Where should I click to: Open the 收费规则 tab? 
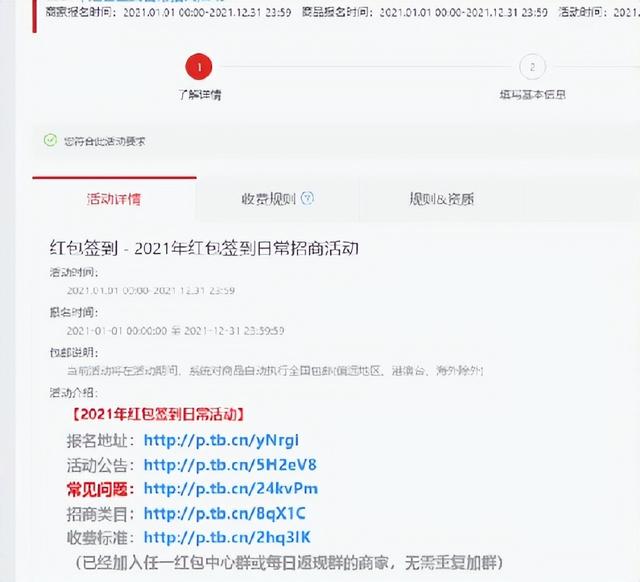277,199
